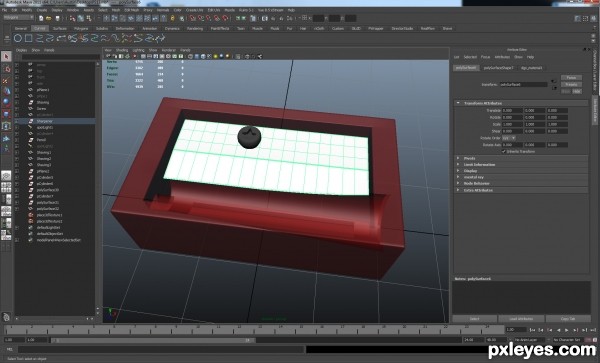600x363 pixels.
Task: Select polySurface30 in the Outliner
Action: [47, 190]
